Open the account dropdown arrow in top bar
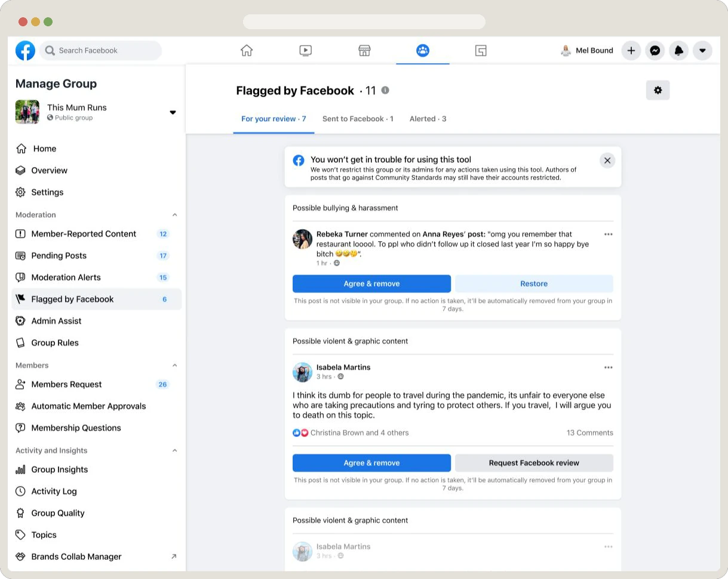Screen dimensions: 728x579 (x=702, y=51)
